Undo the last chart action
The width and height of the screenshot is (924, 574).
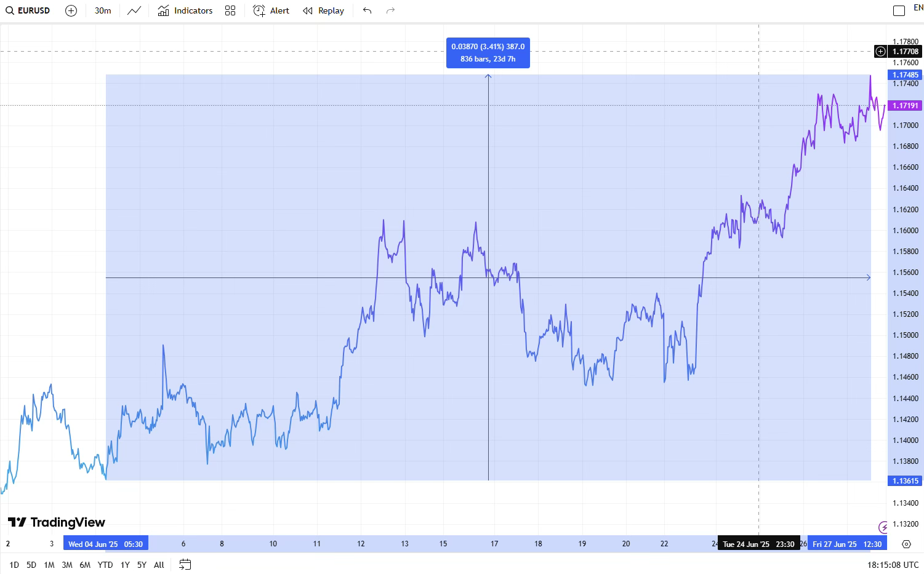point(368,10)
